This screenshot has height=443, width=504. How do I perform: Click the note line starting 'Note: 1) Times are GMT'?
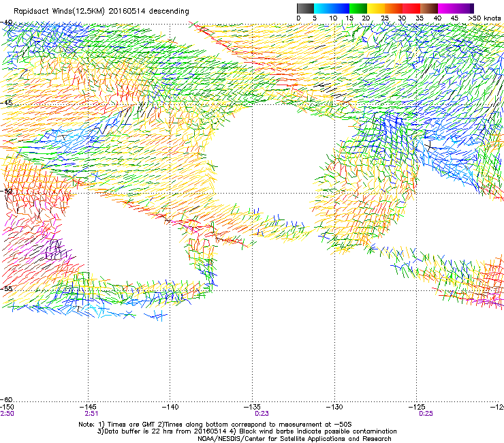(x=215, y=425)
